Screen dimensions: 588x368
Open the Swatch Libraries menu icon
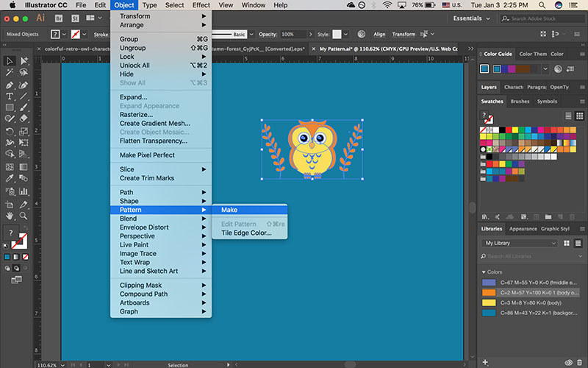pos(485,216)
